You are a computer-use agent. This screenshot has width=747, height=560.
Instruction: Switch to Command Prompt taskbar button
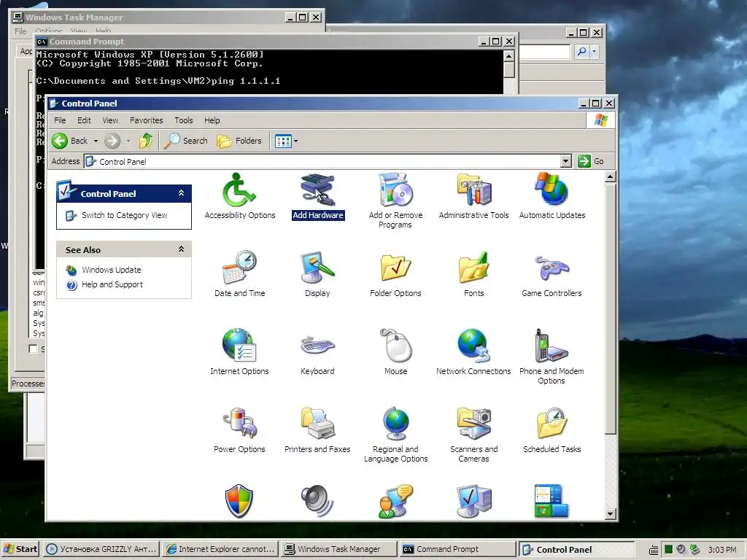point(457,549)
